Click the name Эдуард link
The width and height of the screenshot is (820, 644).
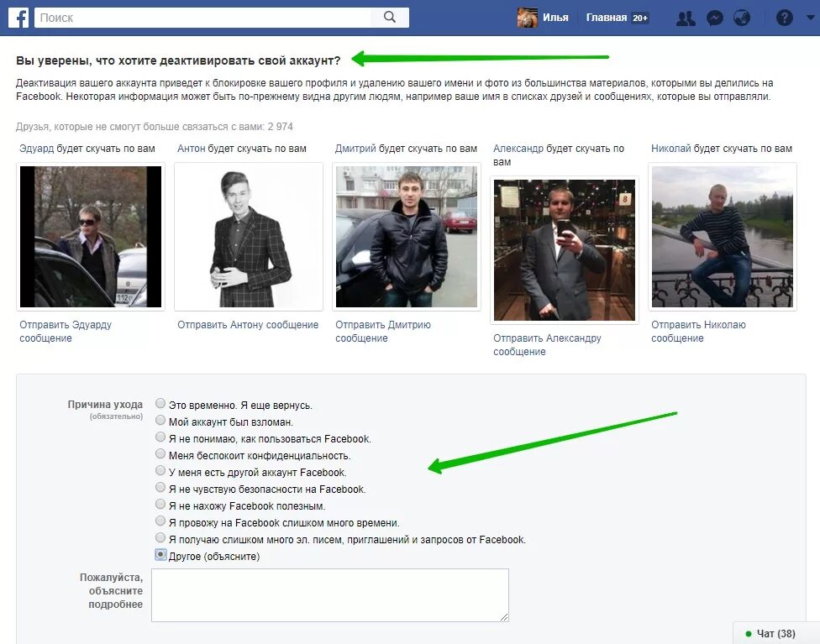point(37,149)
